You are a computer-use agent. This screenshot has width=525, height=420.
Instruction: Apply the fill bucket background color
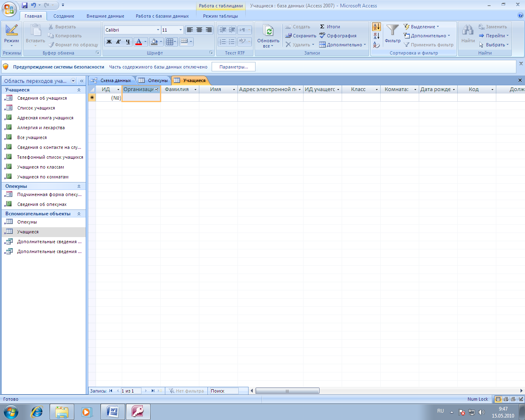(x=154, y=42)
